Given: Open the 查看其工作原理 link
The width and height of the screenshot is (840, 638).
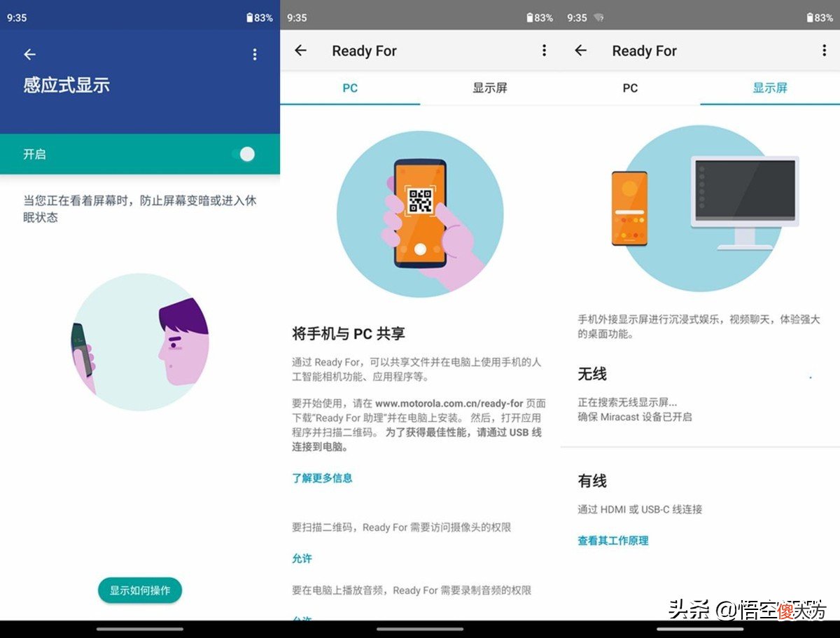Looking at the screenshot, I should (x=613, y=541).
